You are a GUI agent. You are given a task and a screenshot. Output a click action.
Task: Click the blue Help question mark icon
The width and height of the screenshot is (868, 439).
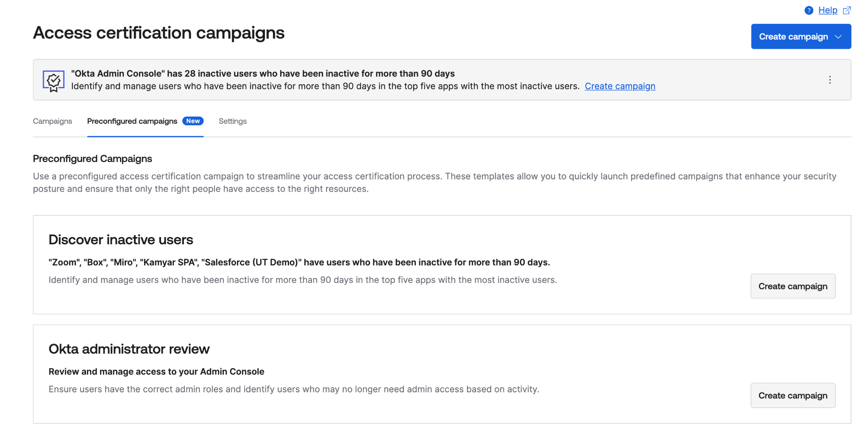tap(809, 11)
